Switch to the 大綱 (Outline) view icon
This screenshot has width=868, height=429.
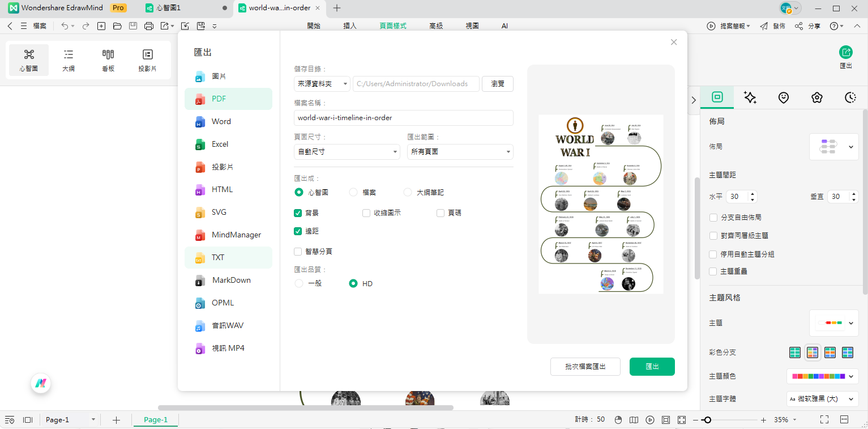tap(68, 59)
